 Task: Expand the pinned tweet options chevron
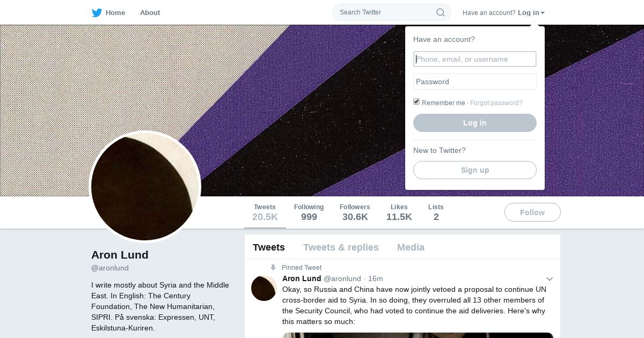(550, 279)
